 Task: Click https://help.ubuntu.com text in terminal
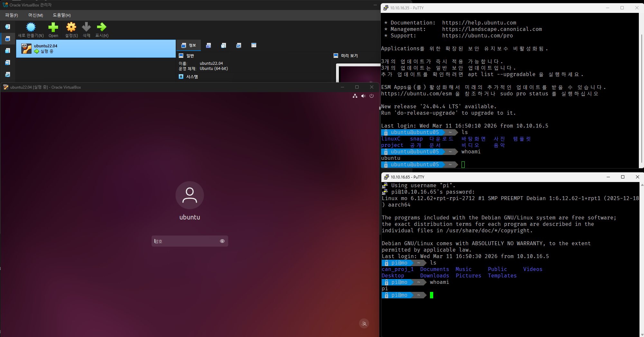(479, 23)
